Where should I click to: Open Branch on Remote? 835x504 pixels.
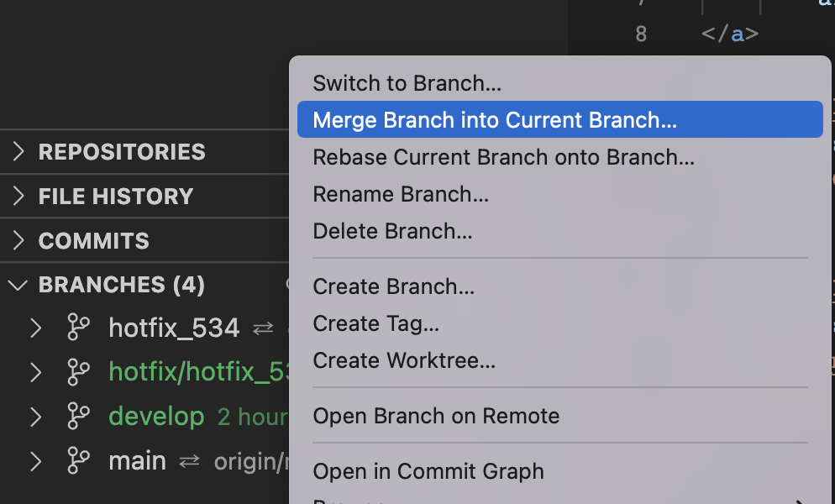click(x=436, y=416)
